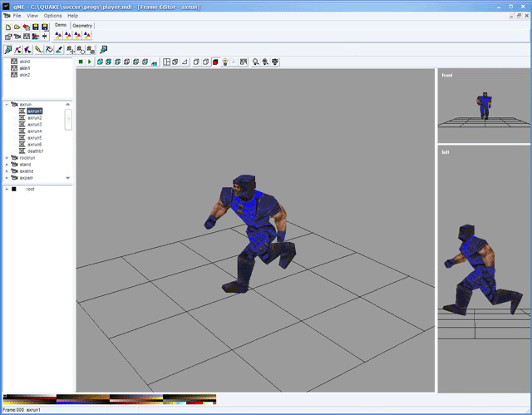
Task: Click the front view thumbnail
Action: tap(484, 106)
